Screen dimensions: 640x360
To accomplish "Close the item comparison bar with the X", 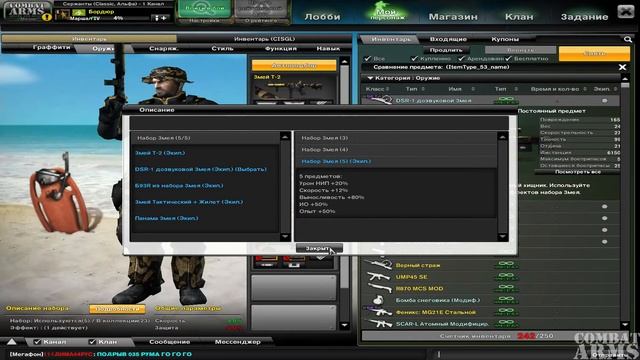I will pos(622,67).
